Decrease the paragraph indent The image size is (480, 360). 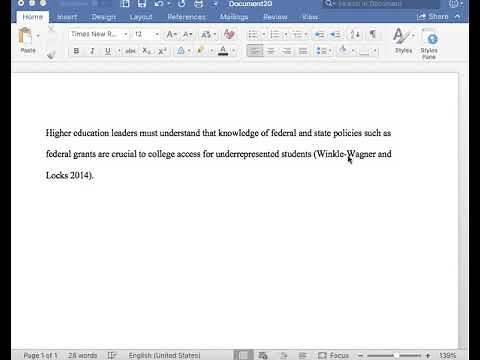pos(320,34)
